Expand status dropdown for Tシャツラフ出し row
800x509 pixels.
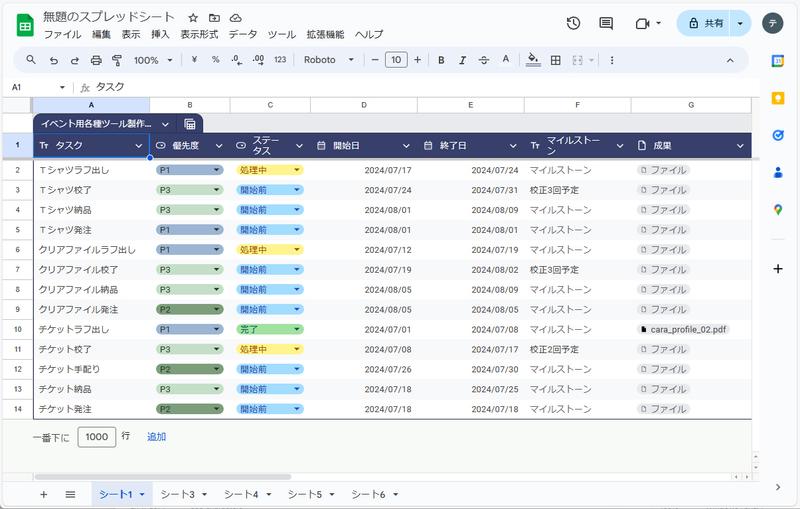pyautogui.click(x=297, y=170)
